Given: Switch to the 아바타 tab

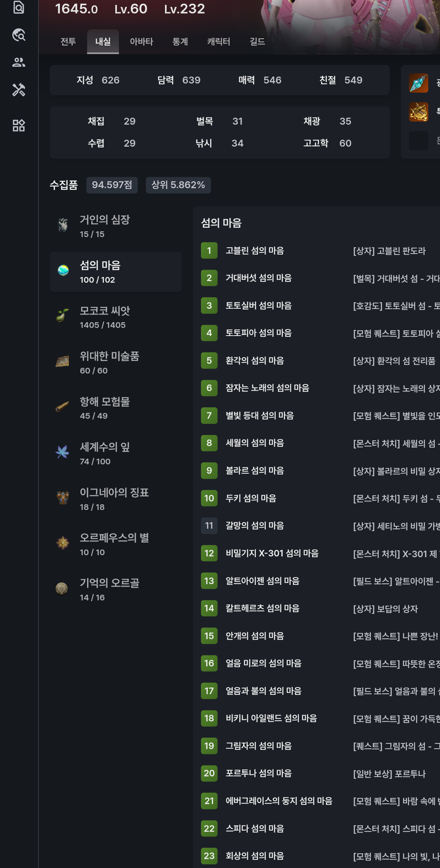Looking at the screenshot, I should pos(141,42).
